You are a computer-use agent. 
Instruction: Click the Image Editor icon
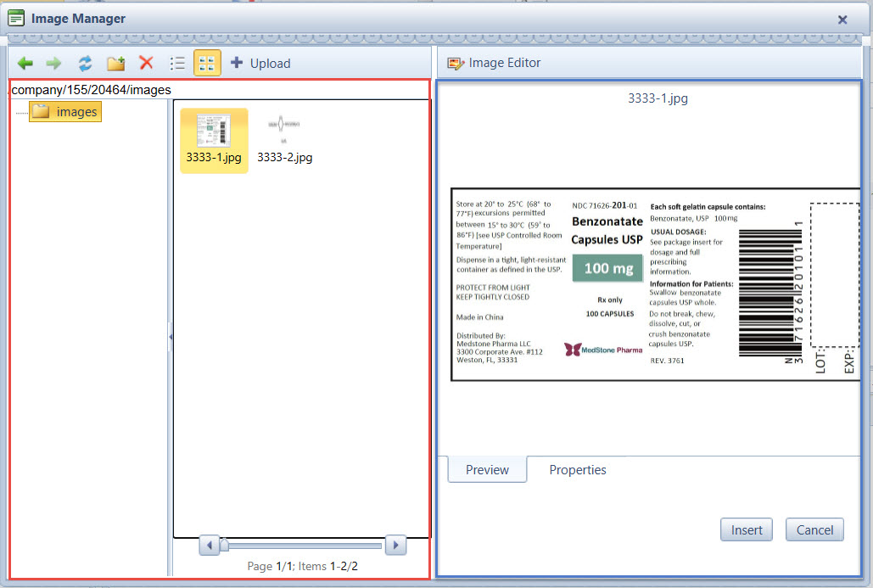click(456, 64)
